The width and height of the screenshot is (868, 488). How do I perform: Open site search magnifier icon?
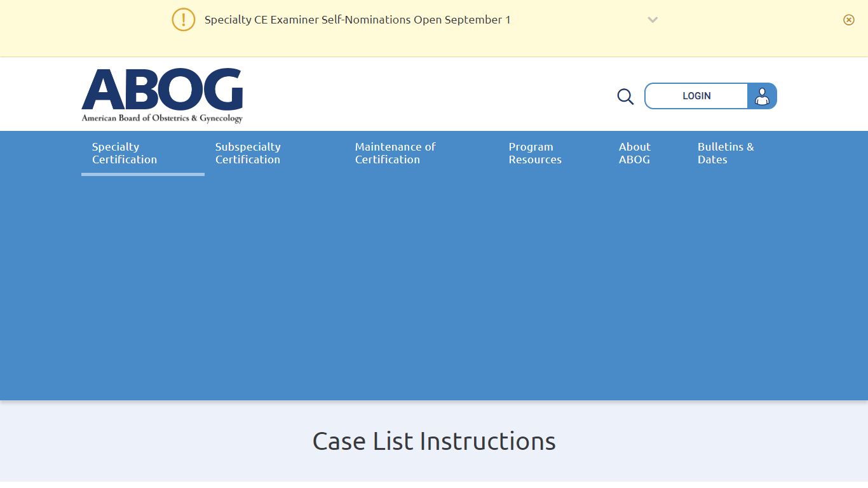coord(626,97)
